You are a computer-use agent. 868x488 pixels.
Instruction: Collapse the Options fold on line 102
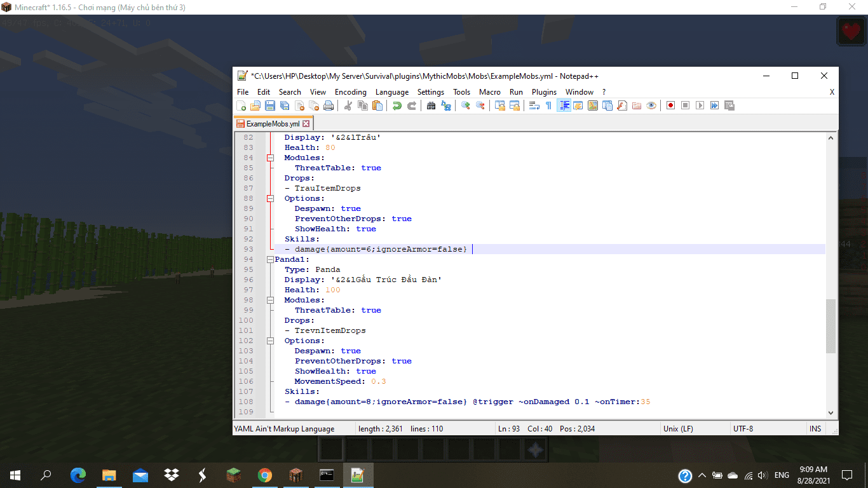[270, 341]
